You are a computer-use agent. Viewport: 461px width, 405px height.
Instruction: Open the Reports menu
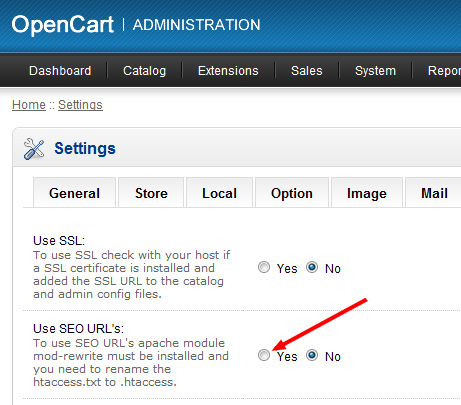[x=444, y=71]
